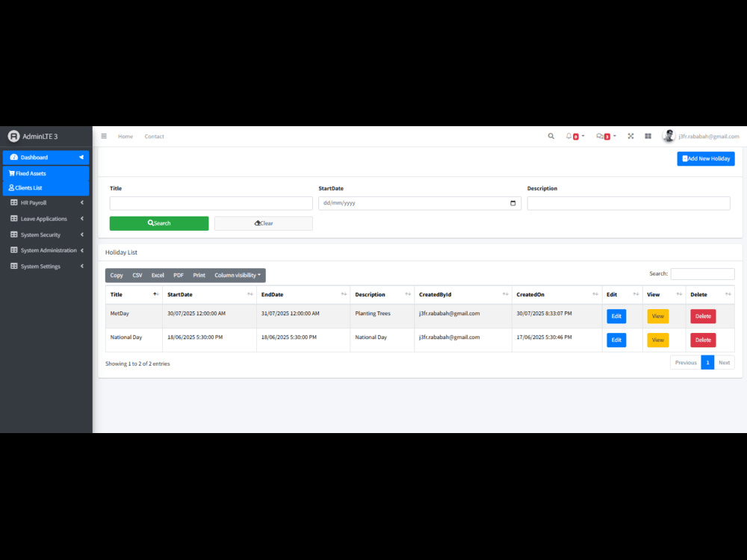Sort by CreatedOn column arrows
747x560 pixels.
[595, 294]
